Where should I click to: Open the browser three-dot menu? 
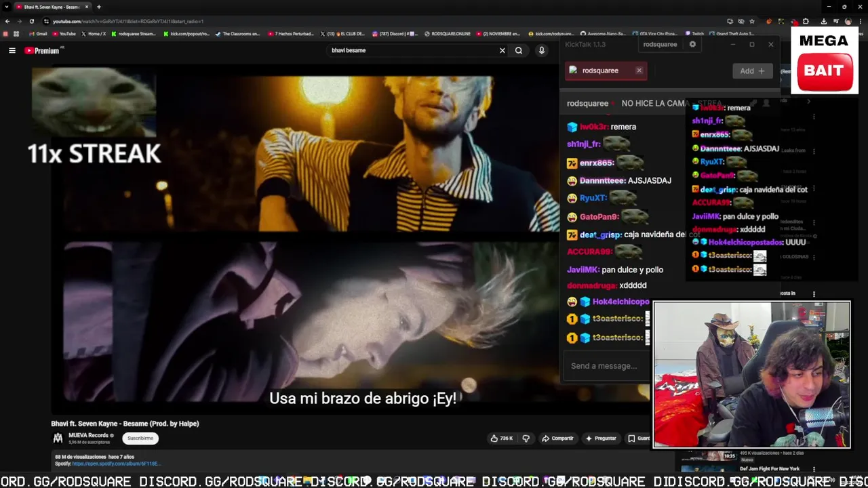click(861, 21)
